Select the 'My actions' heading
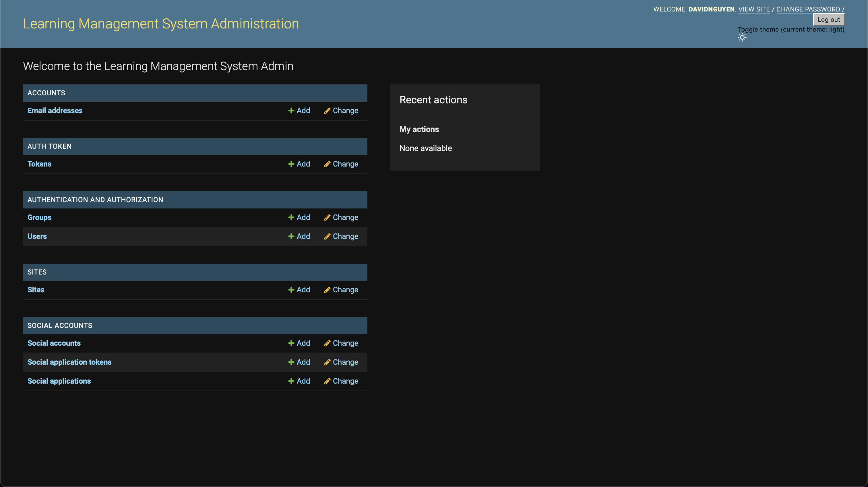 419,130
